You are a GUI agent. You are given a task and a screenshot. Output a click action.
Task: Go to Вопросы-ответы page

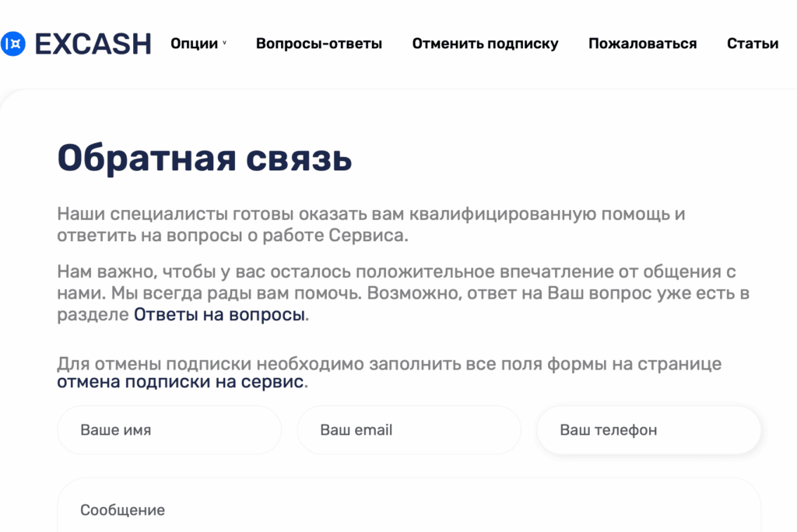pos(319,44)
